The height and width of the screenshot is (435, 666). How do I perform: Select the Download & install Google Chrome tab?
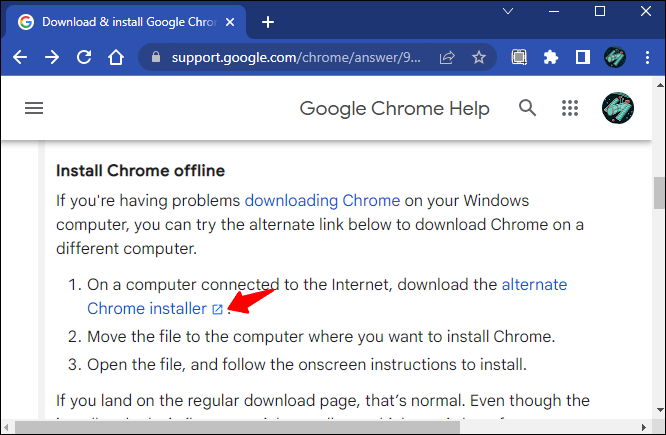click(x=126, y=22)
